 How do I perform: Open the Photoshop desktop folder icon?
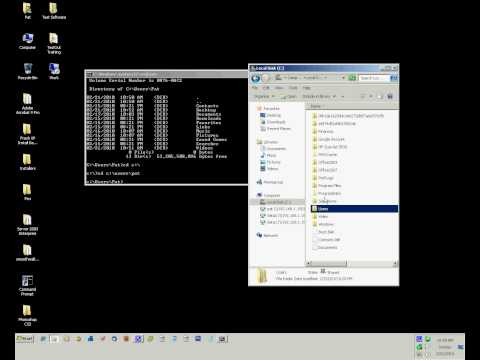click(x=27, y=315)
